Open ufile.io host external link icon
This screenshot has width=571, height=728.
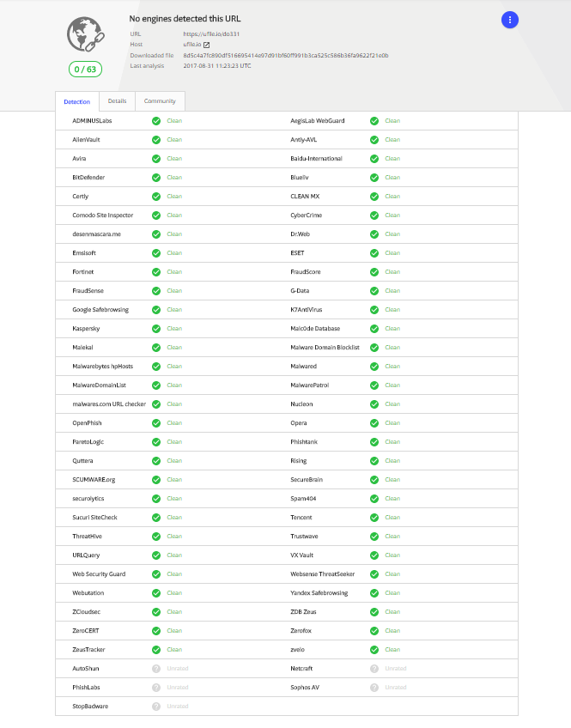207,45
